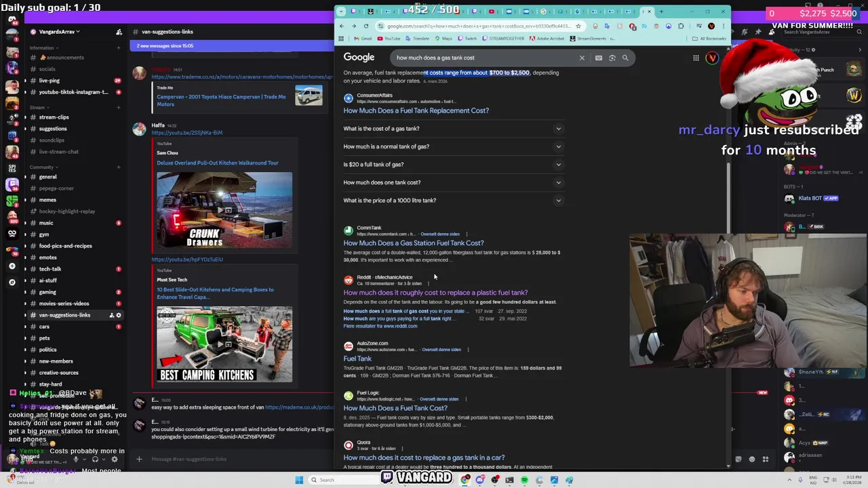Image resolution: width=868 pixels, height=488 pixels.
Task: Edit van-suggestions-links channel settings gear
Action: click(119, 315)
